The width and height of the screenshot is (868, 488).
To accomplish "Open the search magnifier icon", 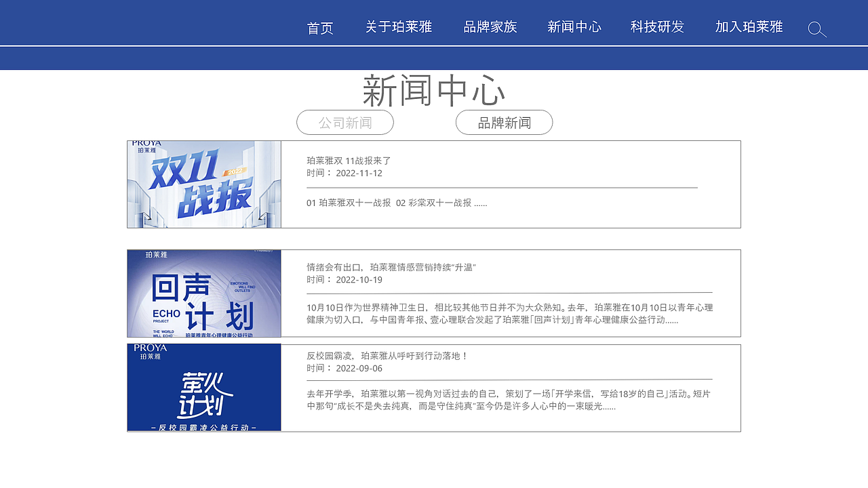I will tap(816, 30).
